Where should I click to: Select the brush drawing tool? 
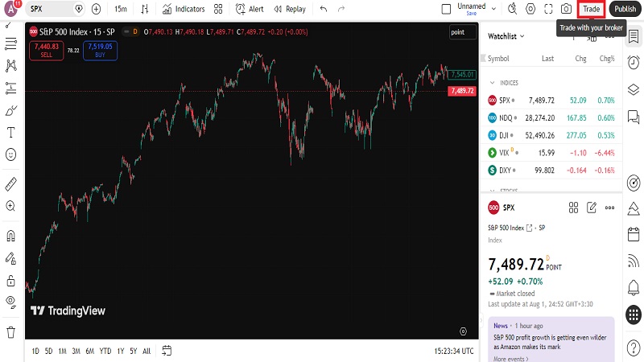pyautogui.click(x=10, y=110)
